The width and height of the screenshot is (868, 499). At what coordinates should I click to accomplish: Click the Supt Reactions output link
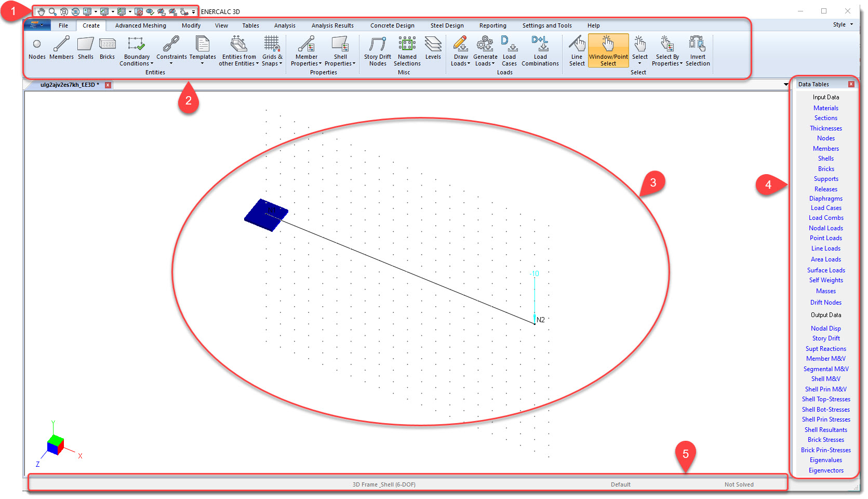825,349
